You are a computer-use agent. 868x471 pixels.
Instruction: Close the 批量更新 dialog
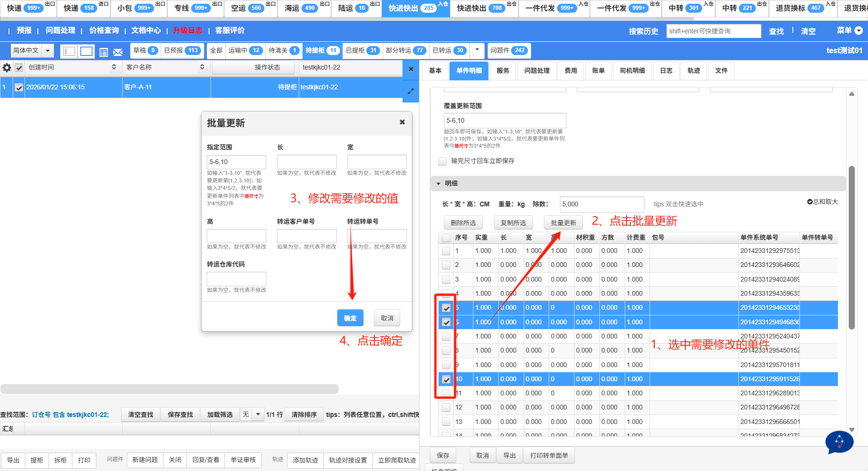point(402,122)
